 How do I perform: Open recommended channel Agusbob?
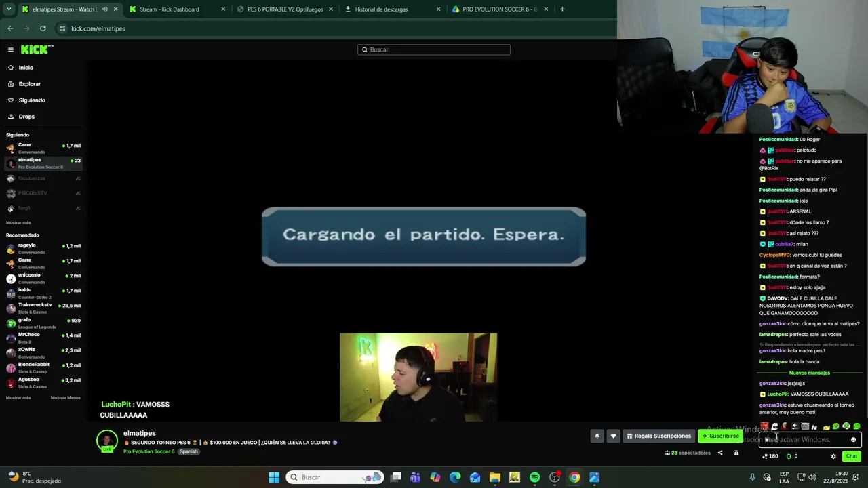point(43,382)
